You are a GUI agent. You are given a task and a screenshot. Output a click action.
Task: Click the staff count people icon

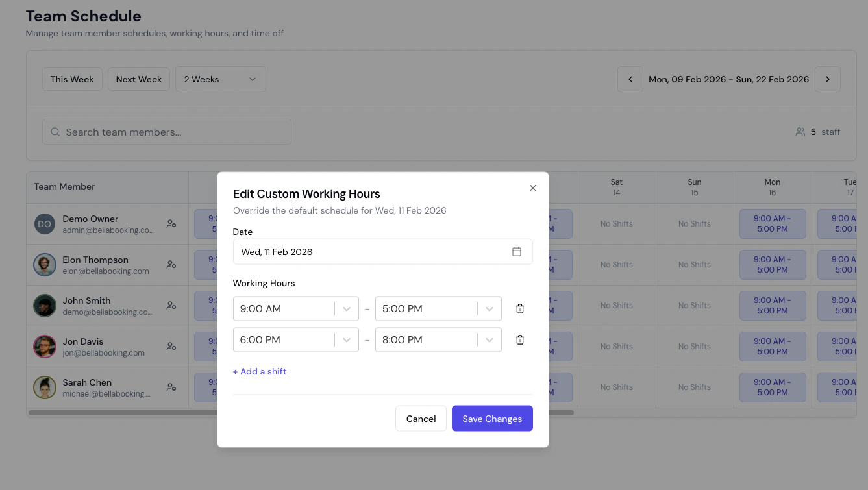(800, 131)
